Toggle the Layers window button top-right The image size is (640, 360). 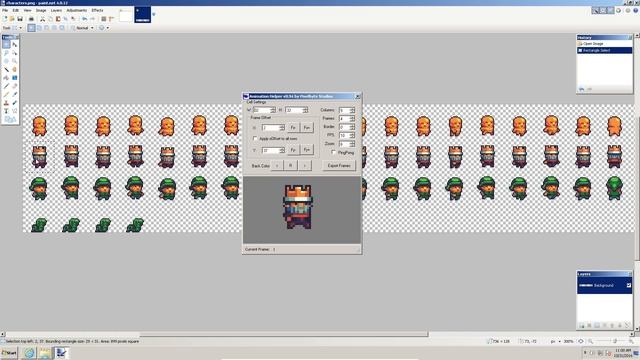(x=611, y=11)
